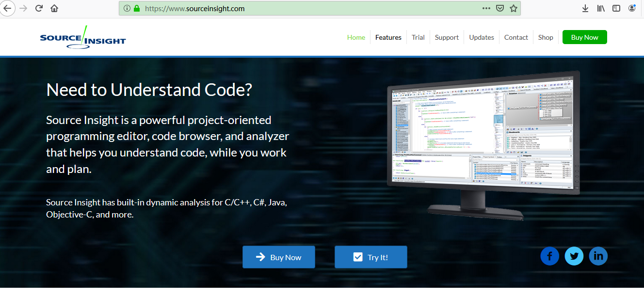
Task: Open the library bookshelf icon
Action: point(601,8)
